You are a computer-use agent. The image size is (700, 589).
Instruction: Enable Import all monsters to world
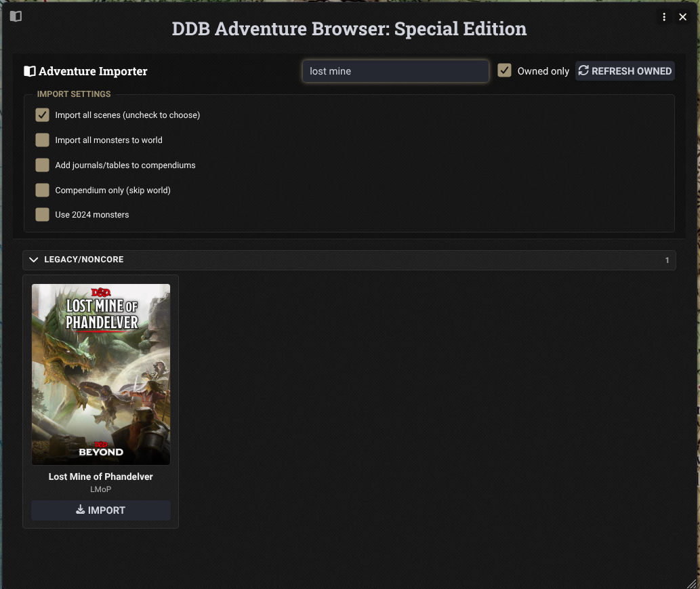[43, 140]
